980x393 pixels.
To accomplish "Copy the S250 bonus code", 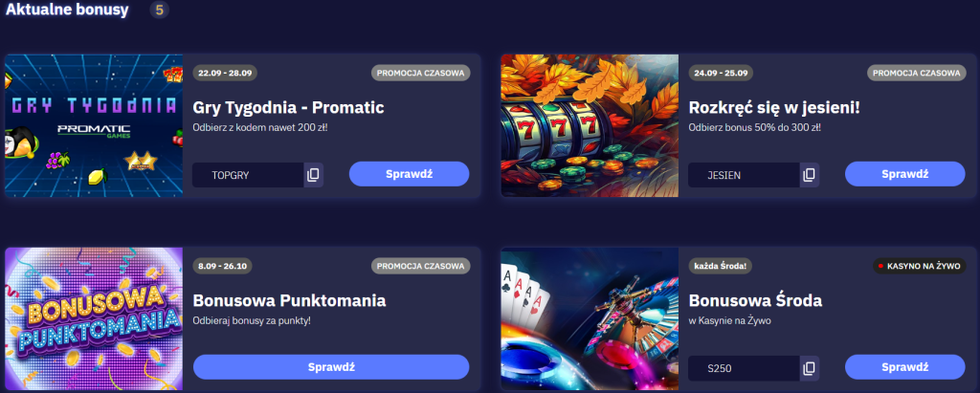I will (x=810, y=369).
